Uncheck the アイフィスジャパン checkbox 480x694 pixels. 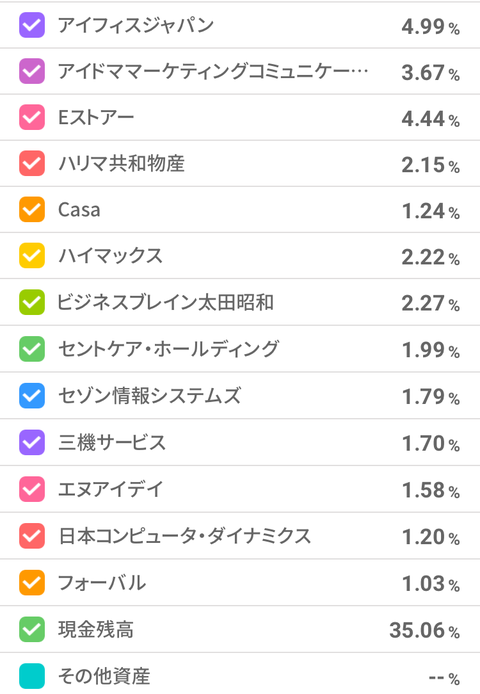(32, 25)
